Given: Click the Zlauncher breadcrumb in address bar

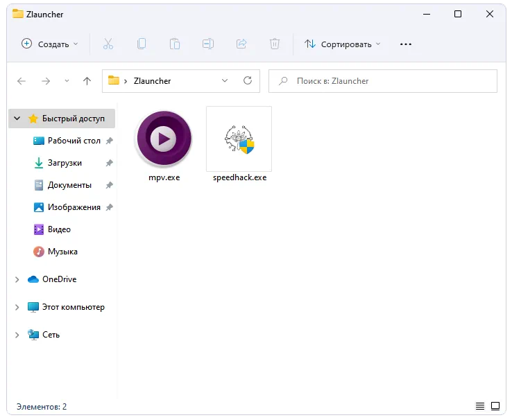Looking at the screenshot, I should pos(152,81).
